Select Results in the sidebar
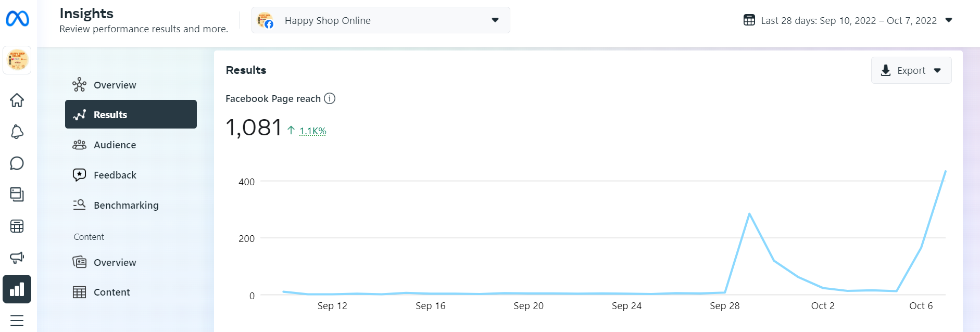Viewport: 980px width, 332px height. [x=131, y=114]
